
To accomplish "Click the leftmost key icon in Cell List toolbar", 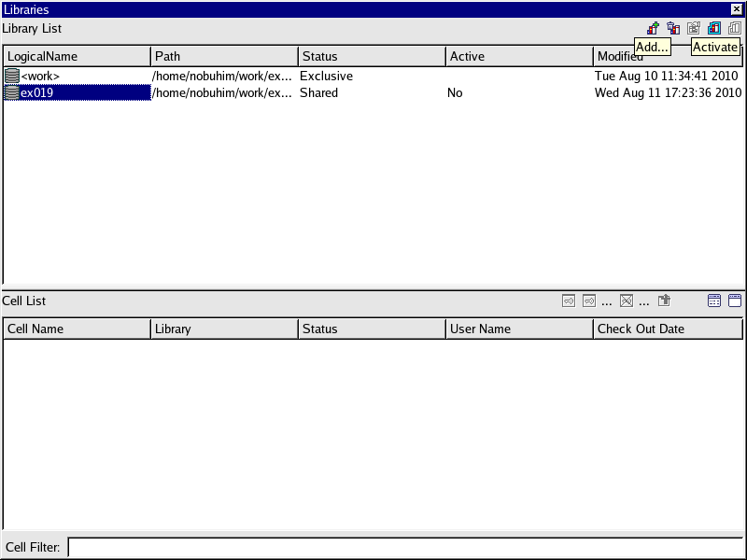I will click(568, 301).
